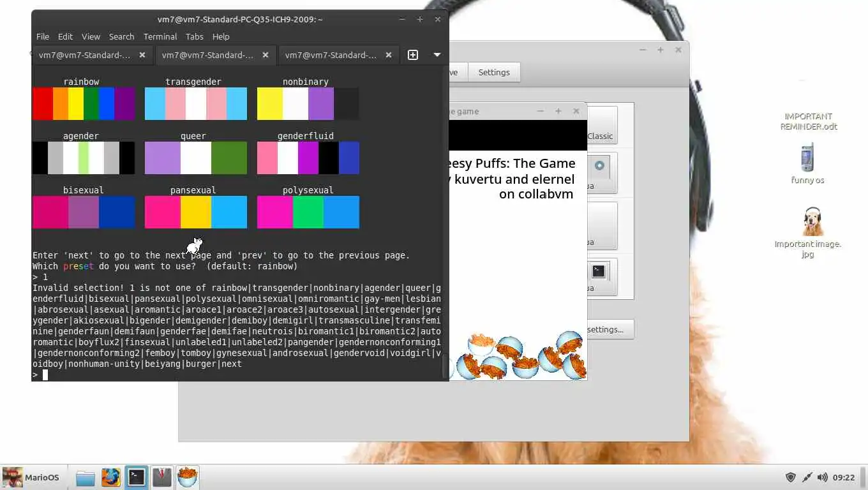Screen dimensions: 868x490
Task: Open the Tabs menu in the terminal
Action: click(x=195, y=36)
